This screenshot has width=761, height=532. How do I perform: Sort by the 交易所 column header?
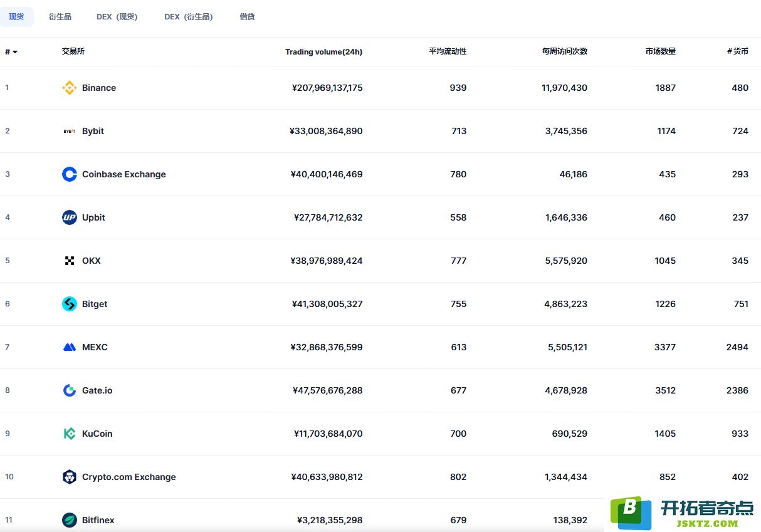point(73,51)
